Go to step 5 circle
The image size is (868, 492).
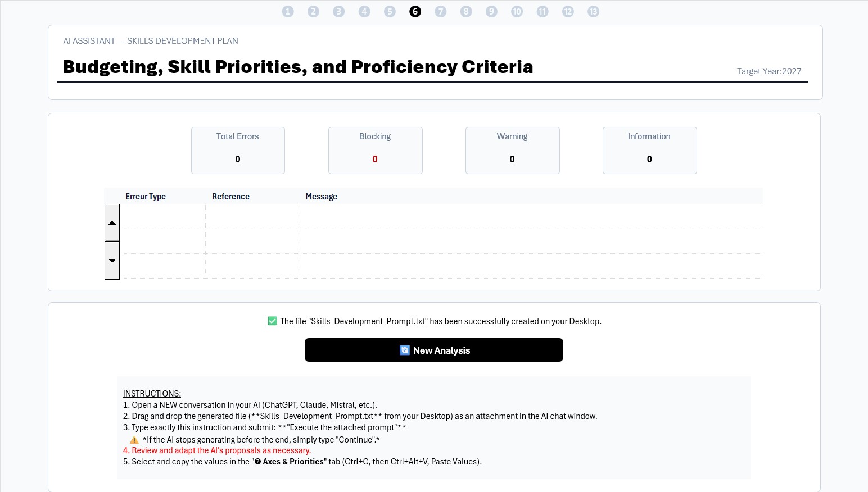pyautogui.click(x=390, y=11)
